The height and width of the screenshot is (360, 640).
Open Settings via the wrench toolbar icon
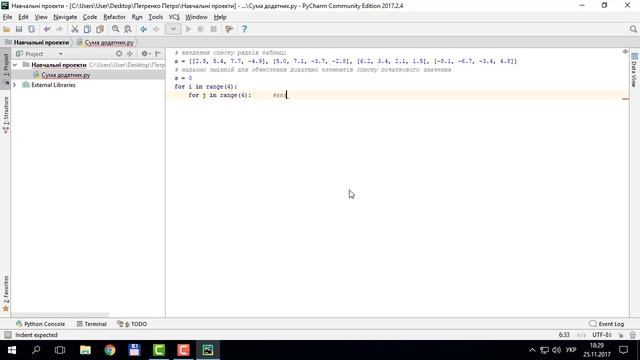(x=229, y=29)
